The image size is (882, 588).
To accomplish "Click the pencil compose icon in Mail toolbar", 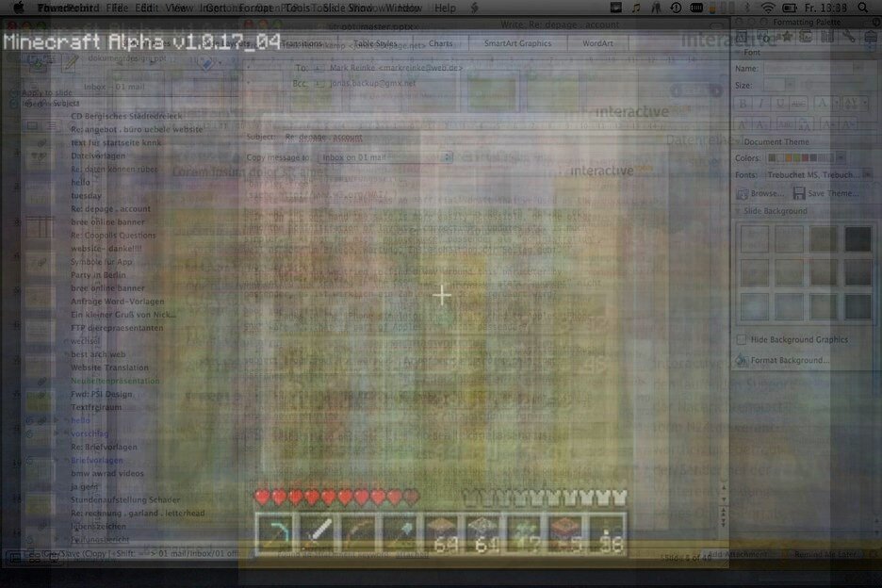I will tap(71, 63).
